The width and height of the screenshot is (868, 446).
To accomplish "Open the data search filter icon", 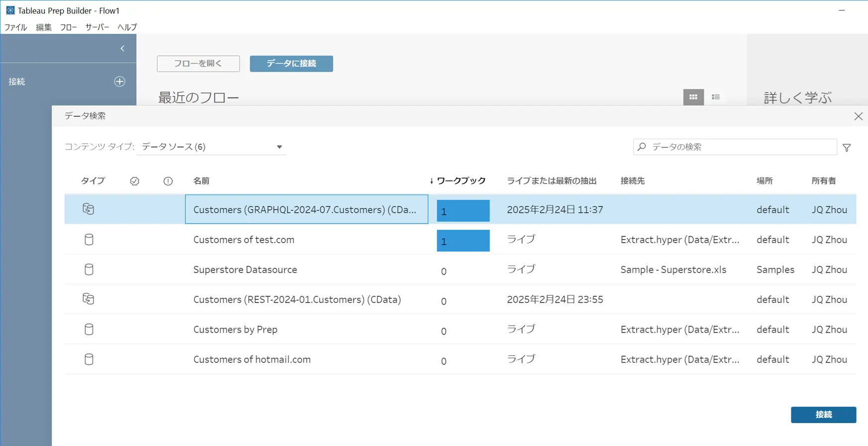I will pyautogui.click(x=847, y=148).
